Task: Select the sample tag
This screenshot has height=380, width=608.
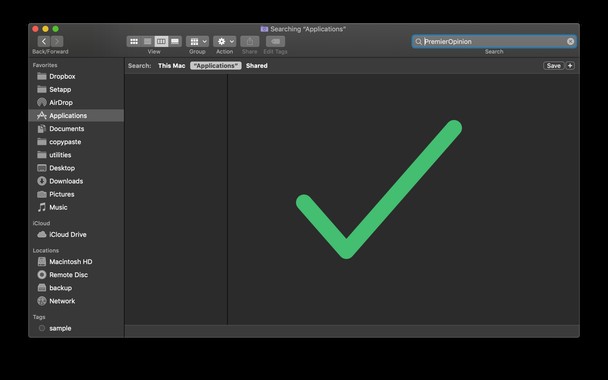Action: (x=76, y=328)
